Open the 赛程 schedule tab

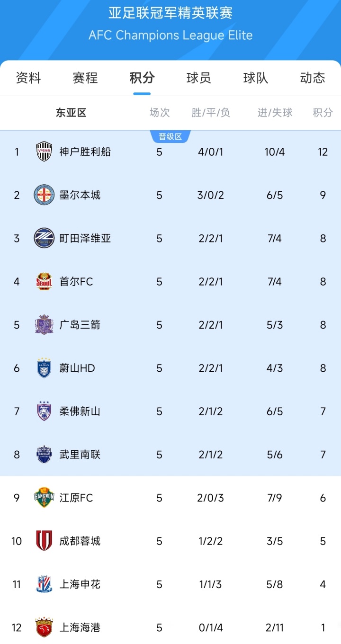(x=85, y=78)
